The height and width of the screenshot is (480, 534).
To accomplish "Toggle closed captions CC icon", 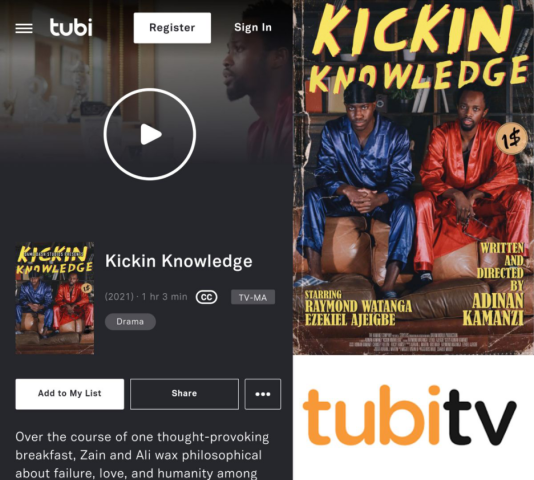I will [x=206, y=297].
